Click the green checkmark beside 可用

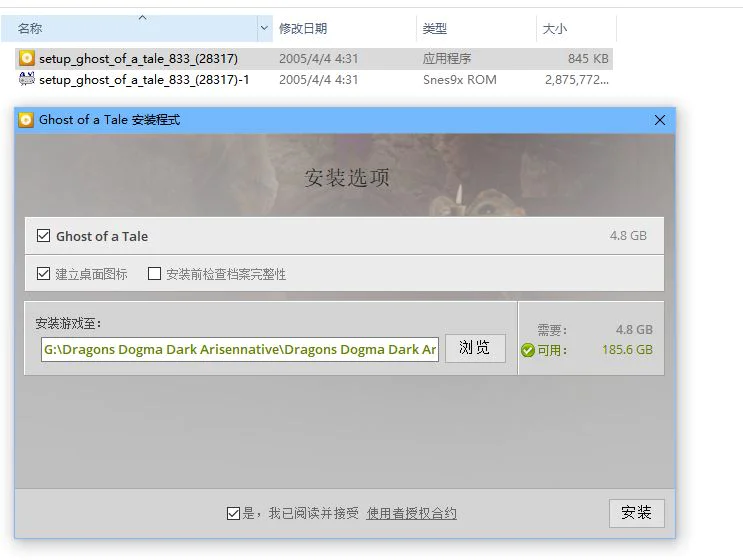[528, 351]
